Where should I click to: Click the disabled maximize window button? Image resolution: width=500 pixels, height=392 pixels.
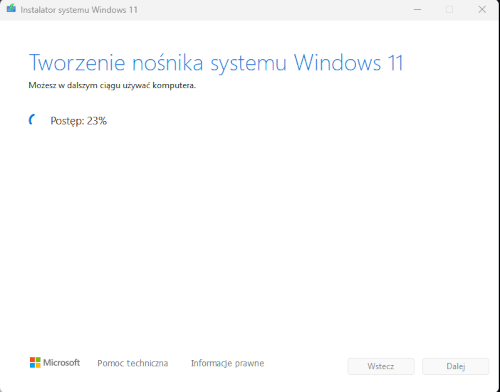[x=449, y=10]
